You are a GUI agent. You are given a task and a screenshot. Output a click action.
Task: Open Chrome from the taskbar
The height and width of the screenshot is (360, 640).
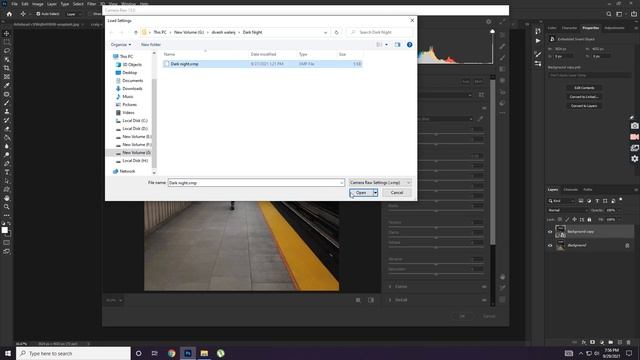pyautogui.click(x=171, y=353)
